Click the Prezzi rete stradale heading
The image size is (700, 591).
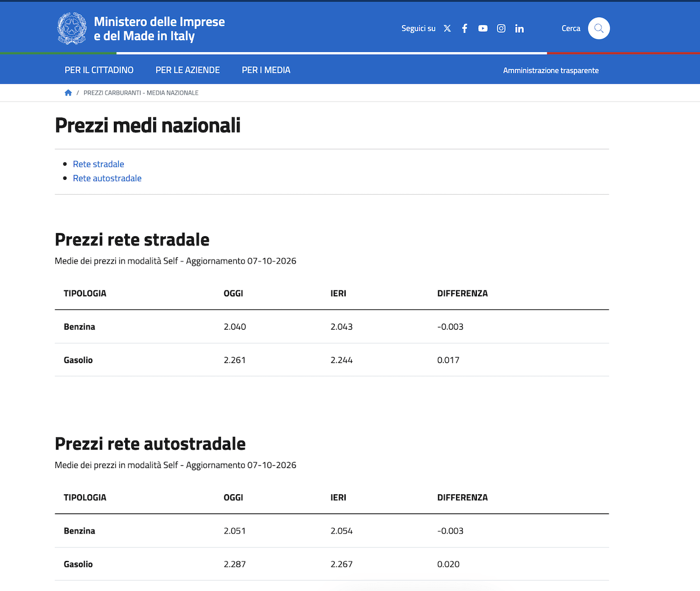tap(132, 239)
